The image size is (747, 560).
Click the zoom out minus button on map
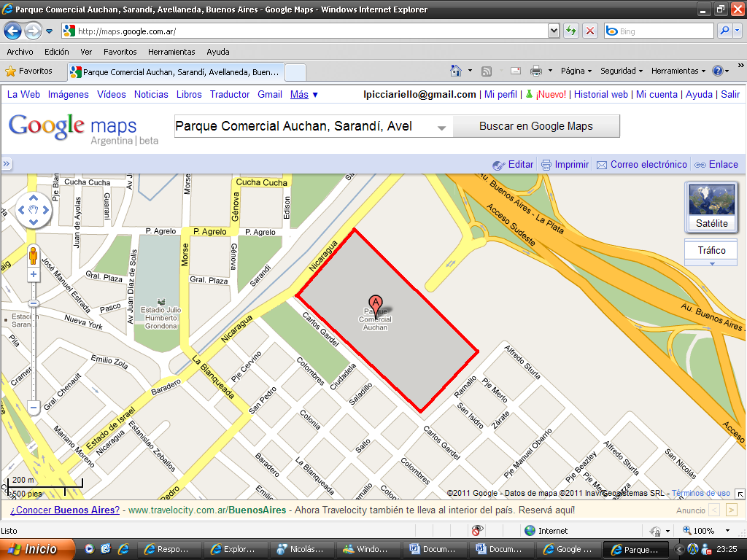(33, 407)
